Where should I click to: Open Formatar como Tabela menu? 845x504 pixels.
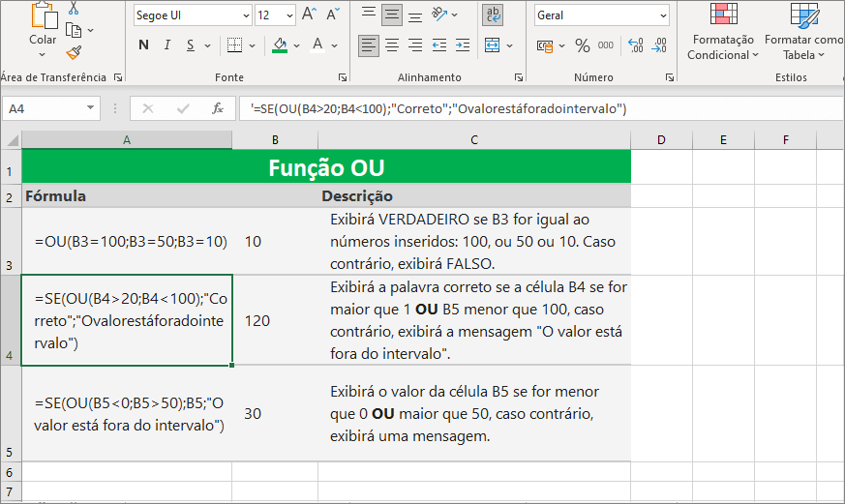[x=803, y=32]
